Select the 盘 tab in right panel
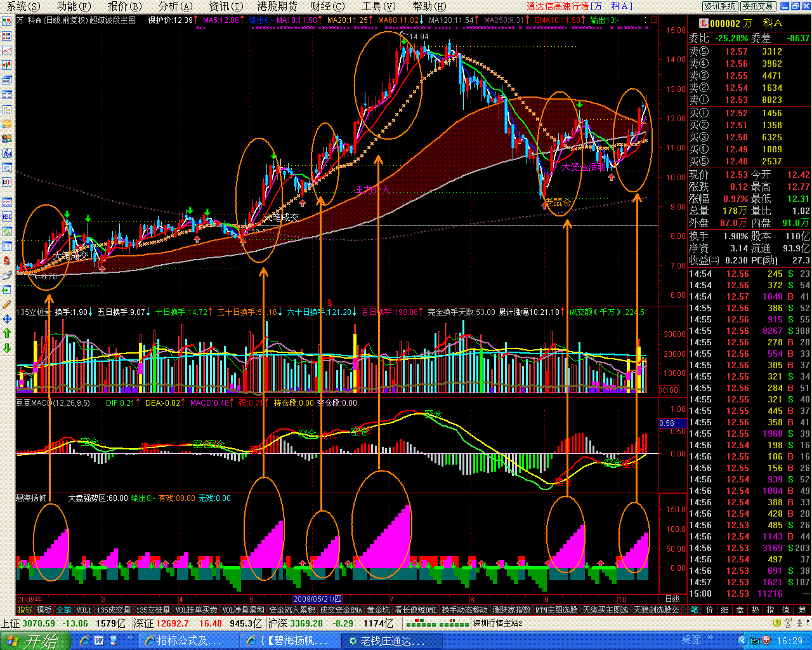This screenshot has height=650, width=812. click(x=740, y=610)
